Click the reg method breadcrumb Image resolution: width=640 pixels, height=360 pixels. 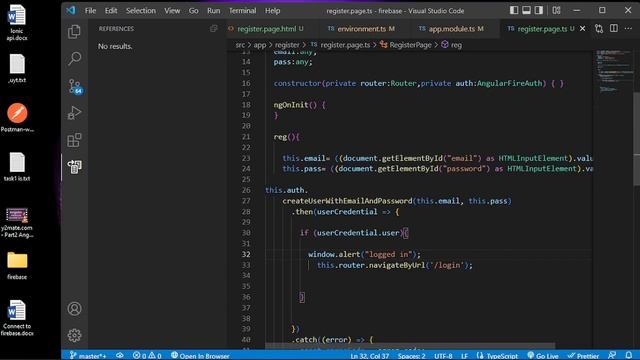(452, 45)
